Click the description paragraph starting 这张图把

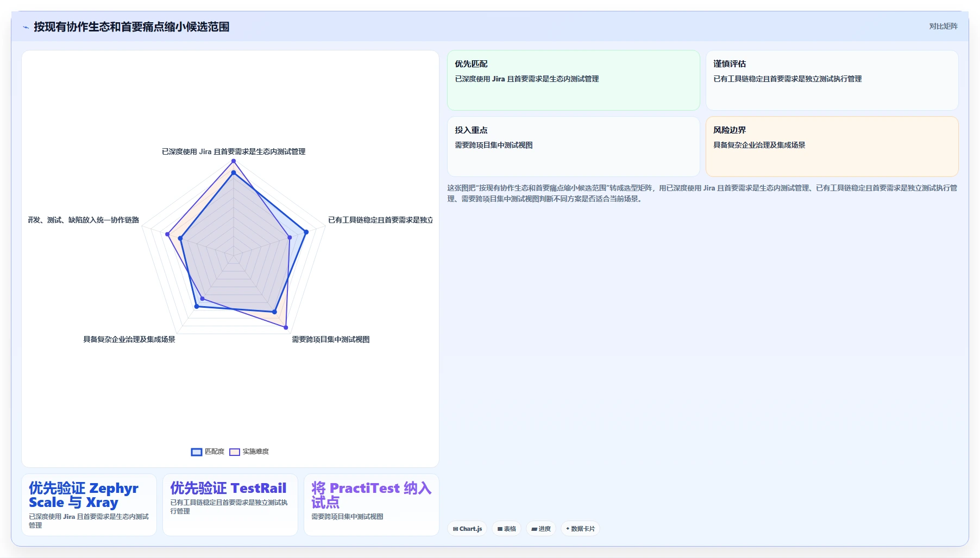pos(702,193)
